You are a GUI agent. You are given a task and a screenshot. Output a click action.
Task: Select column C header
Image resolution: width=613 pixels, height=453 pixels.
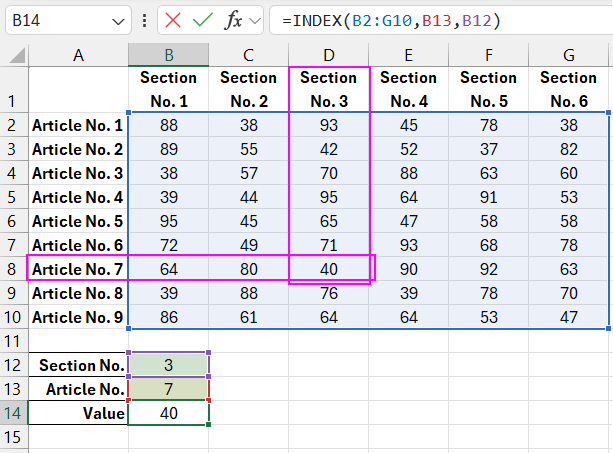(x=249, y=55)
